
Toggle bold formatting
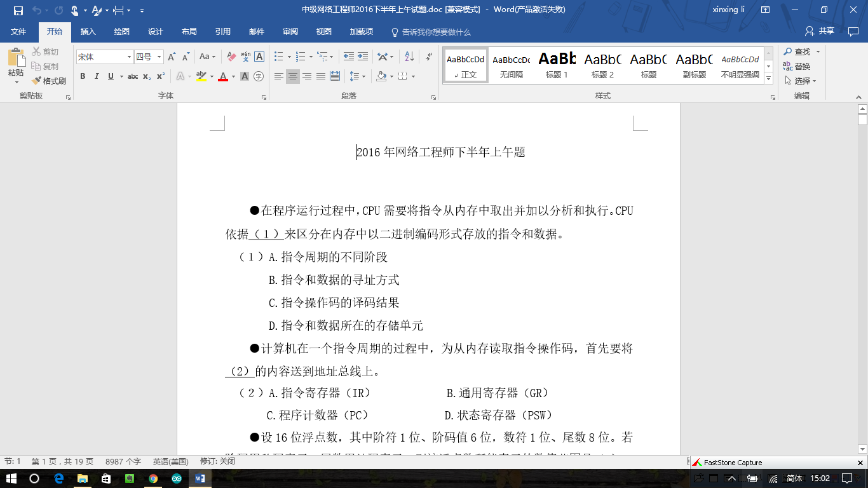pyautogui.click(x=83, y=76)
